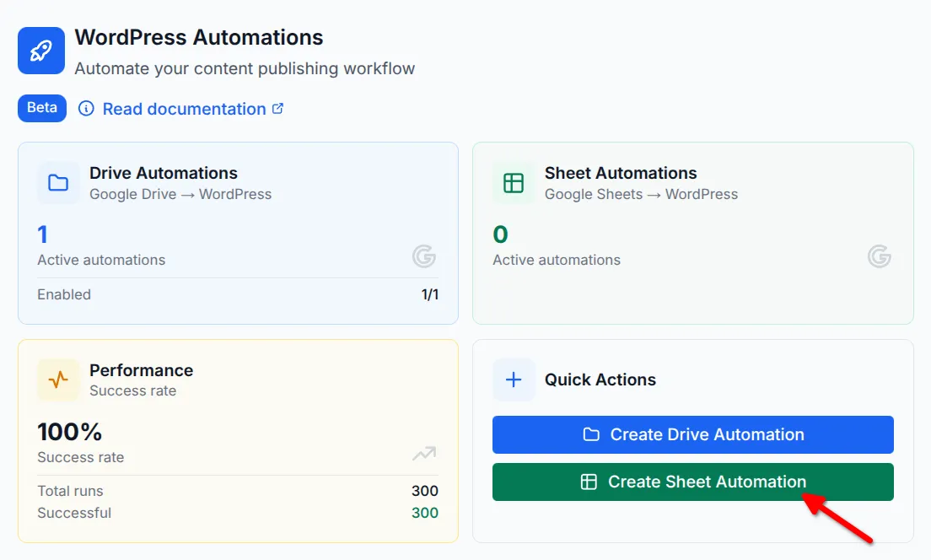Screen dimensions: 931x560
Task: Click the external link icon after Read documentation
Action: [x=279, y=106]
